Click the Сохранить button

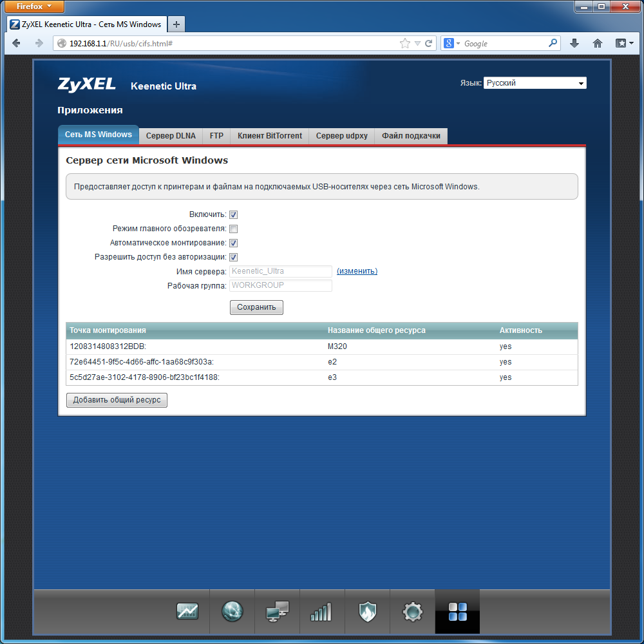(x=256, y=307)
